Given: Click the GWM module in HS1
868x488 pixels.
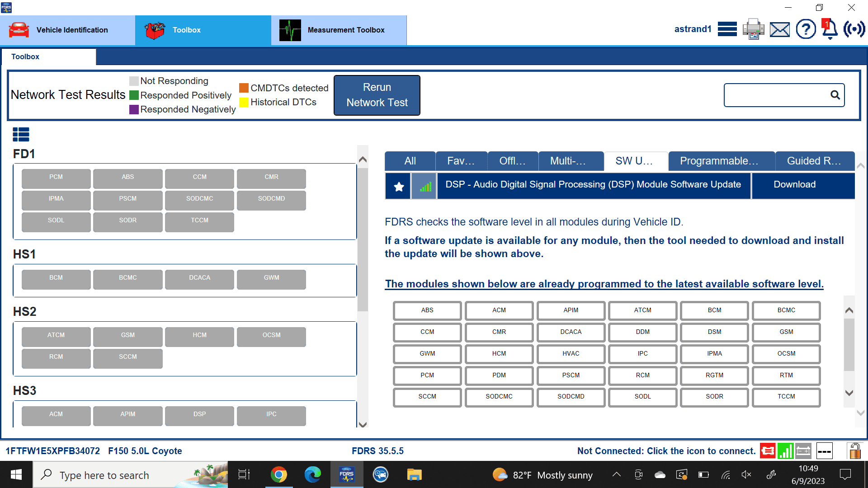Looking at the screenshot, I should tap(271, 279).
